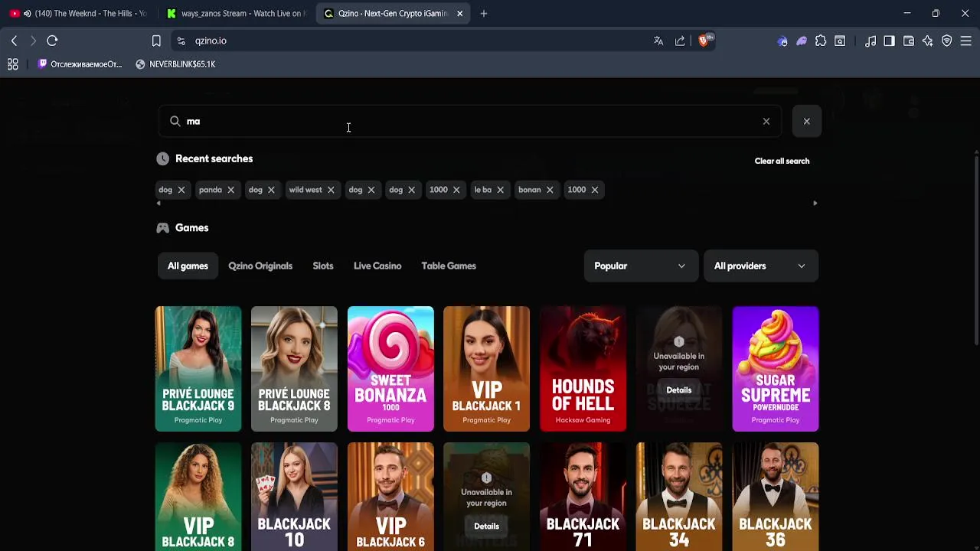Screen dimensions: 980x551
Task: Click the Brave Shields lion icon
Action: tap(704, 41)
